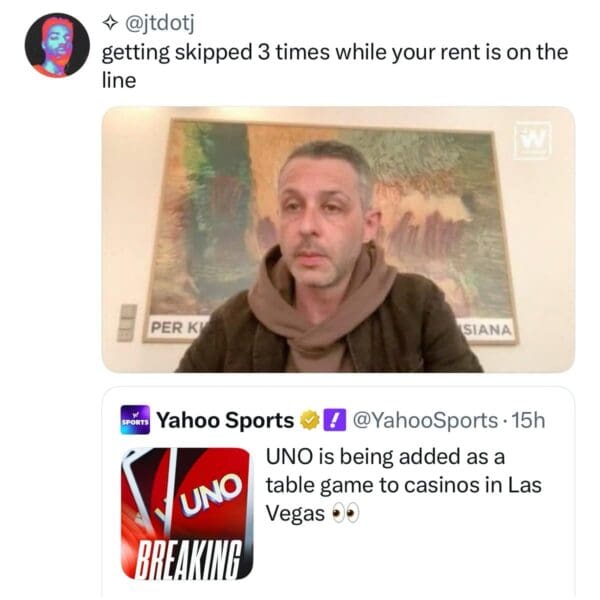The image size is (600, 600).
Task: Click the eyes emoji in quoted tweet
Action: click(345, 513)
